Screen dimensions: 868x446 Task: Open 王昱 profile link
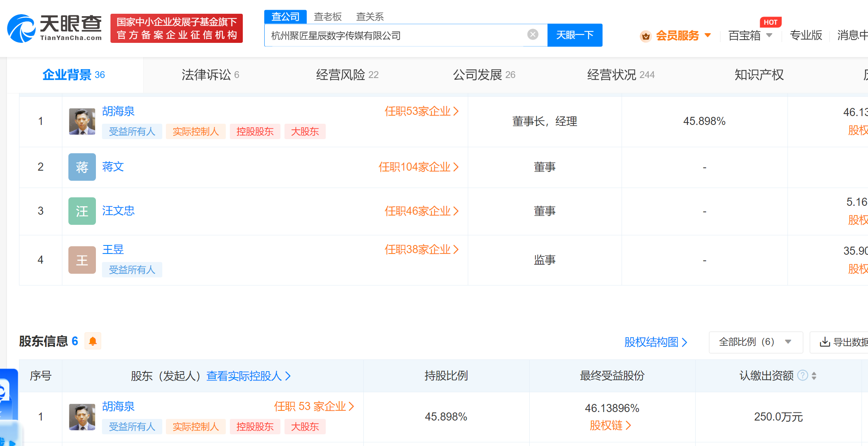point(113,249)
